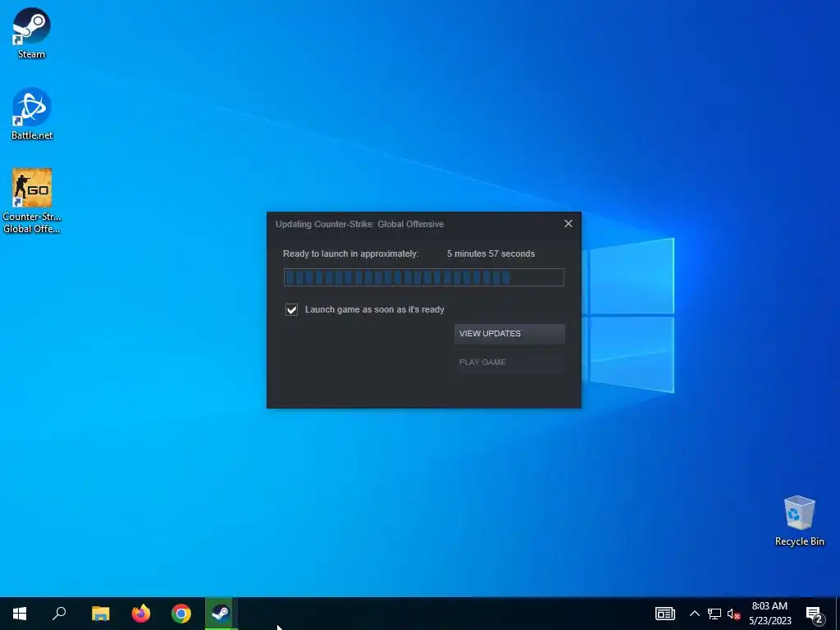The height and width of the screenshot is (630, 840).
Task: Open the Battle.net desktop shortcut
Action: click(32, 113)
